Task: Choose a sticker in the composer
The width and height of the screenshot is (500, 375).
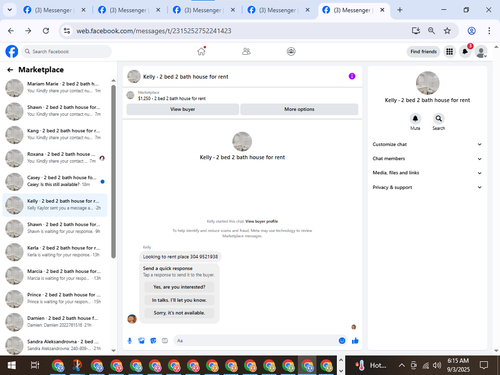Action: [x=153, y=341]
